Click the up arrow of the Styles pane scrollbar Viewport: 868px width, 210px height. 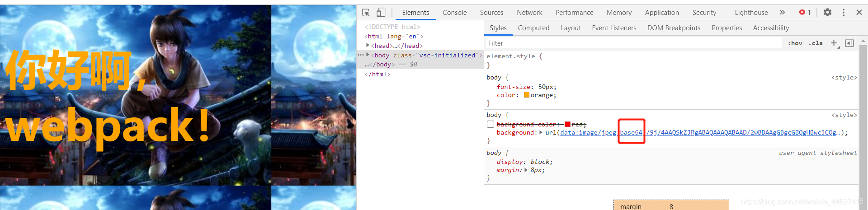(x=863, y=41)
